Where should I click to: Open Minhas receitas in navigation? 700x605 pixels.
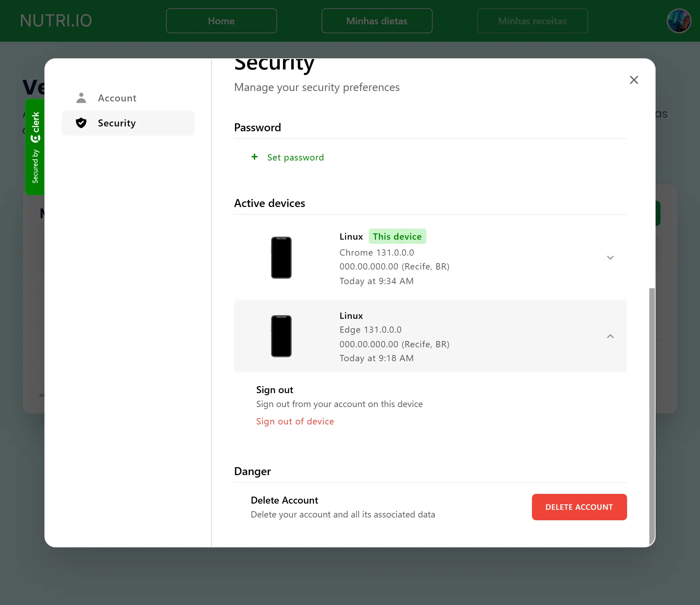tap(532, 21)
